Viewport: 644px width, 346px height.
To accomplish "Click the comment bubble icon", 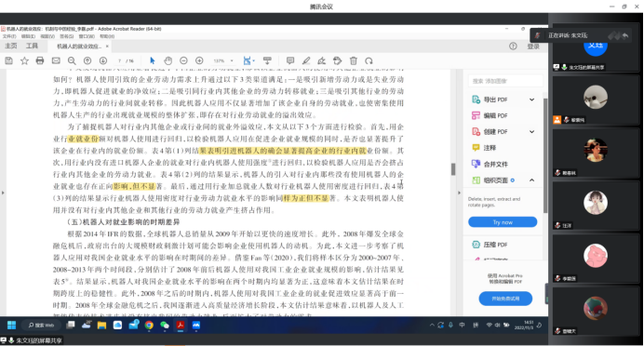I will [290, 60].
